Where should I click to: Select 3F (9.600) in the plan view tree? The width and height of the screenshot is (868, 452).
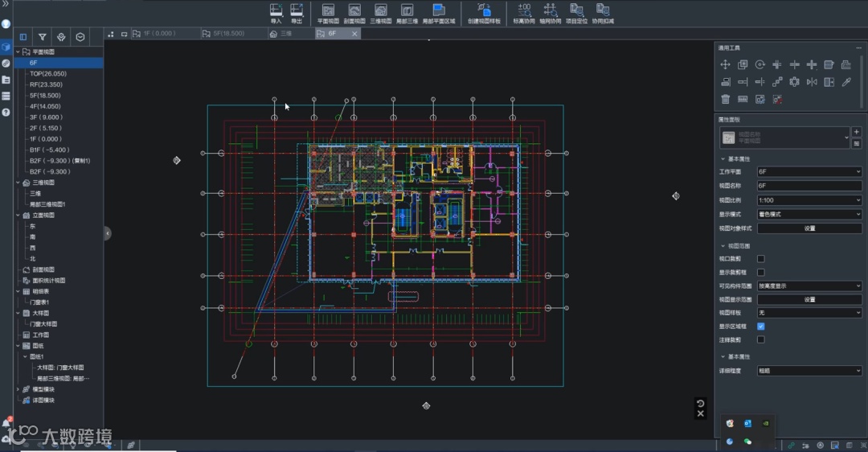pyautogui.click(x=45, y=117)
